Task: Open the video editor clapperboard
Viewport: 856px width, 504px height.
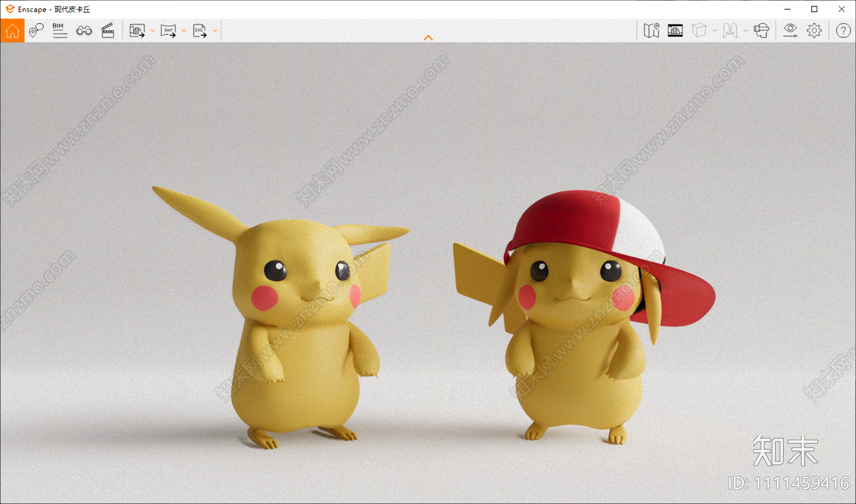Action: tap(108, 30)
